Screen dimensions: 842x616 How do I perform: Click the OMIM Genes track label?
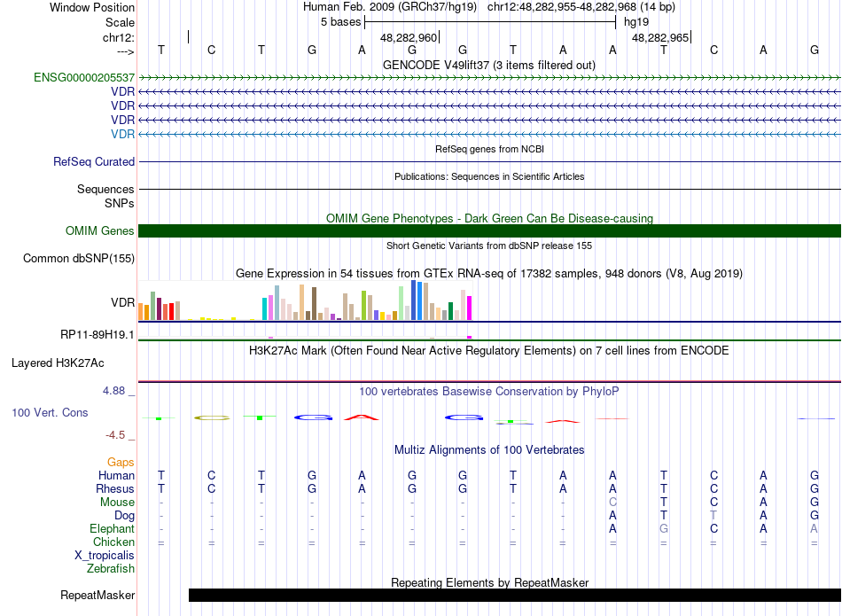[100, 231]
